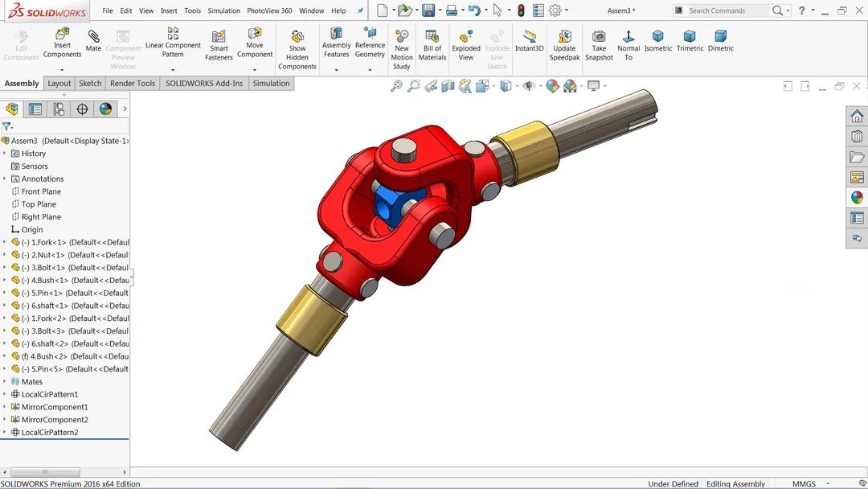Switch to the Sketch tab
This screenshot has width=868, height=489.
click(90, 83)
